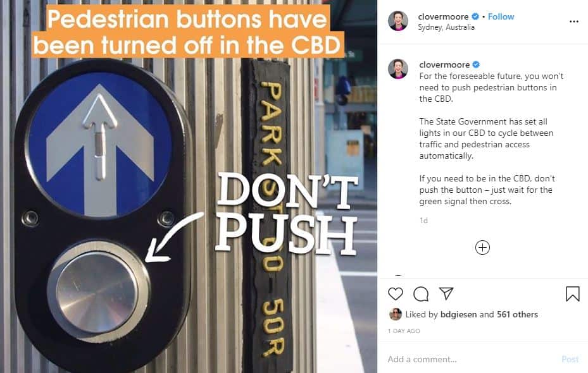The image size is (588, 373).
Task: Share post using paper plane icon
Action: point(446,293)
